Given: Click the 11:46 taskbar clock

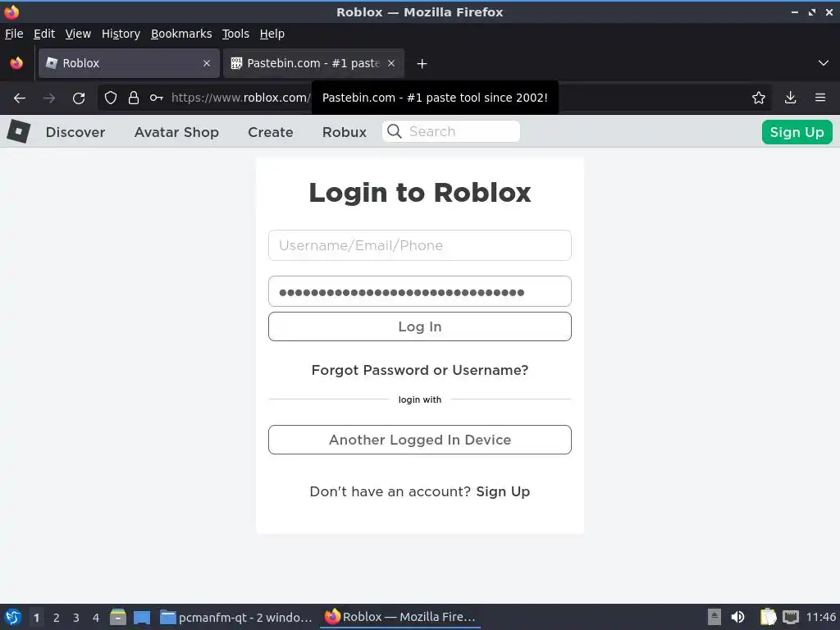Looking at the screenshot, I should coord(821,617).
